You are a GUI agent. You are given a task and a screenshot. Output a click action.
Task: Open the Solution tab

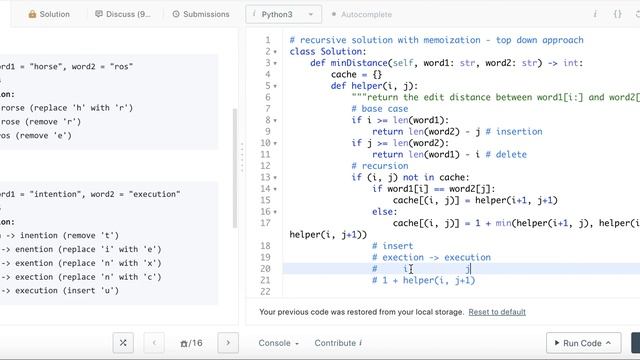click(x=49, y=14)
